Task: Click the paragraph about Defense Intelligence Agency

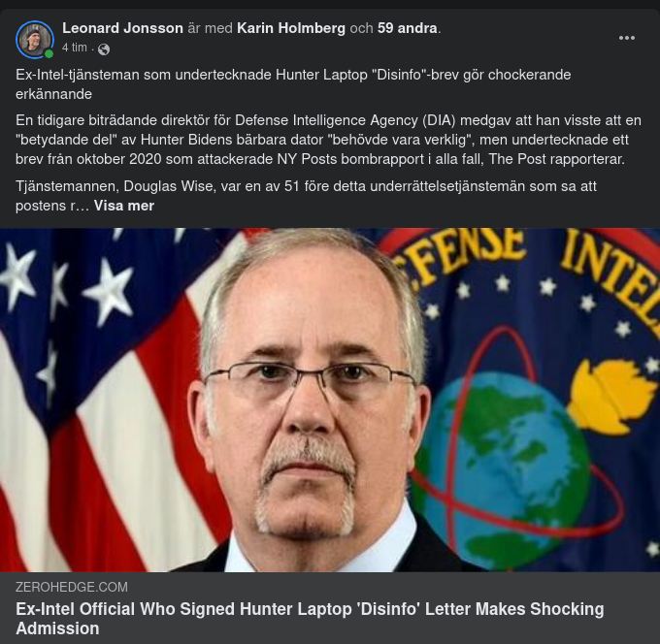Action: click(328, 140)
